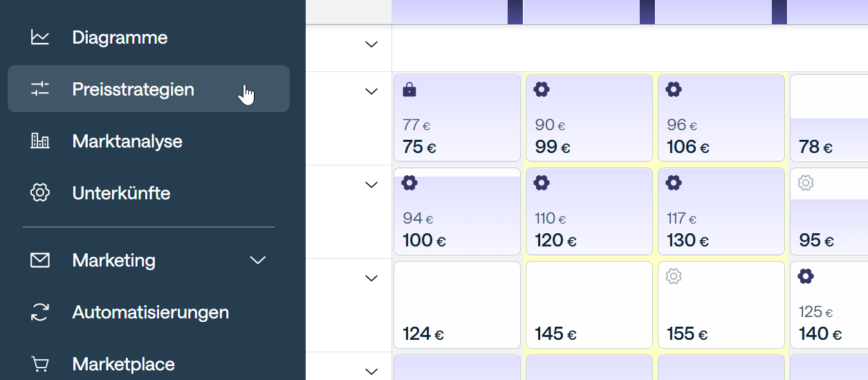The height and width of the screenshot is (380, 868).
Task: Click the Diagramme chart icon
Action: [40, 37]
